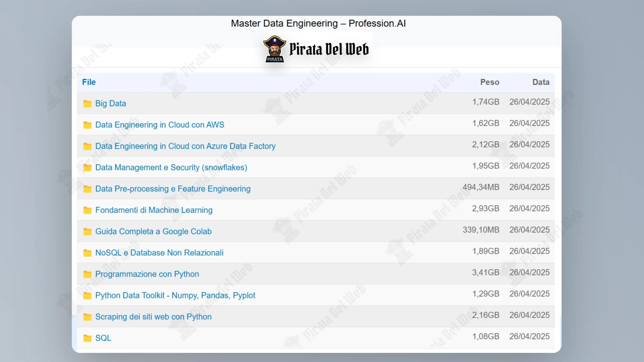Click the 494,34MB size value
Image resolution: width=644 pixels, height=362 pixels.
(481, 187)
